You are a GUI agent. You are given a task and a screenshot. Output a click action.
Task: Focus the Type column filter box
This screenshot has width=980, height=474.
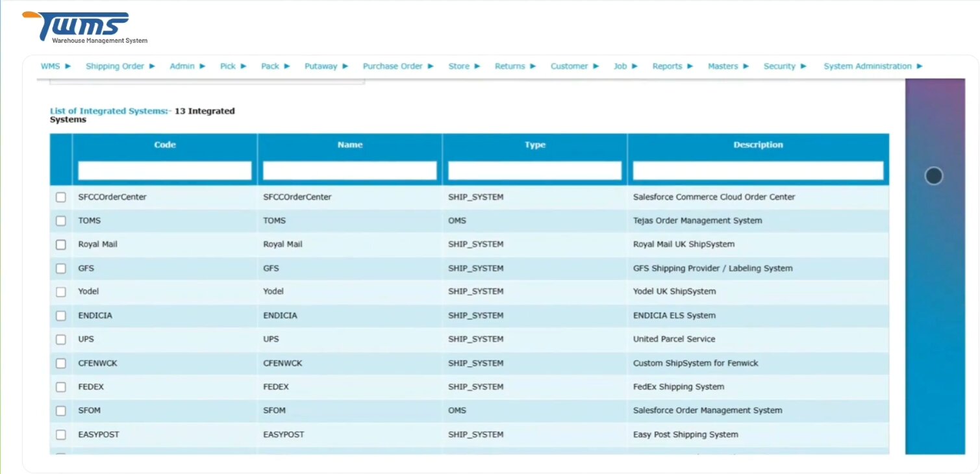[x=534, y=171]
